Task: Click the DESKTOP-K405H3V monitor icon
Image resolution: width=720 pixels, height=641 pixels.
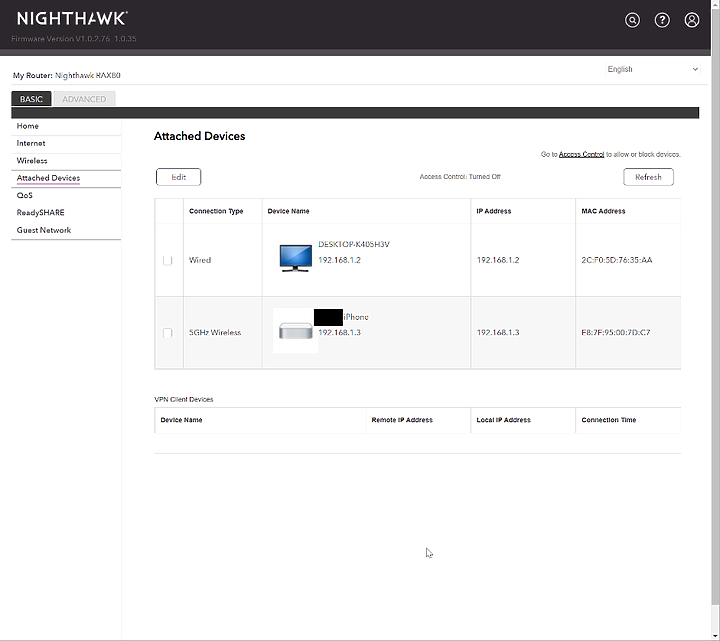Action: click(x=295, y=258)
